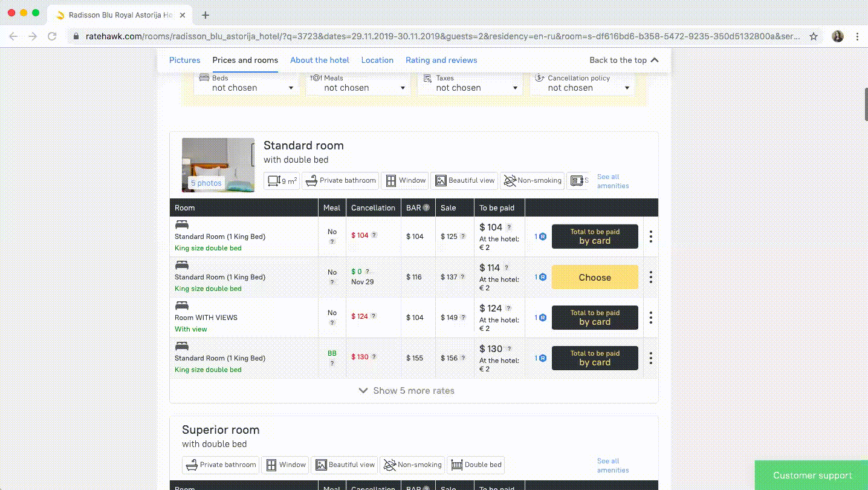Open the Beds filter dropdown

[247, 87]
